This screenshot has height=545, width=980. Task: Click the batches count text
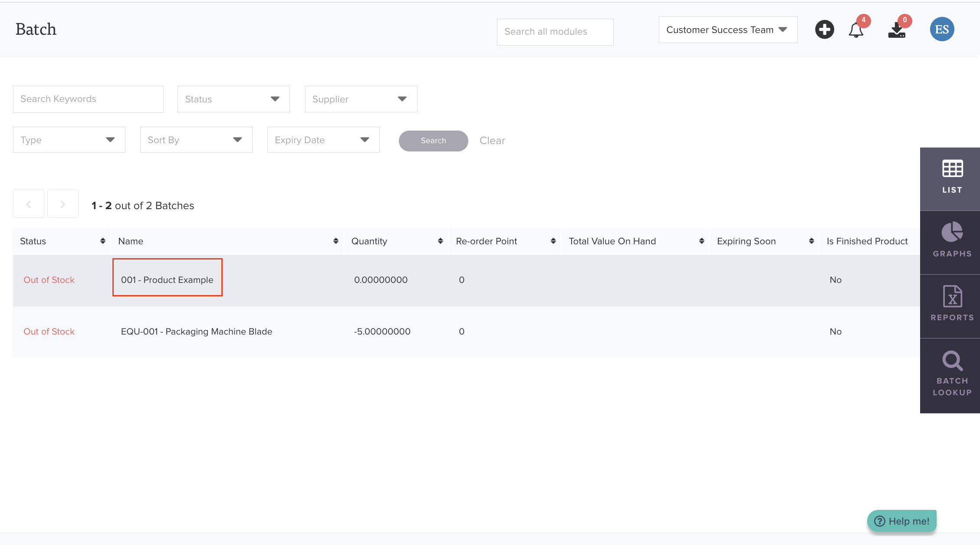(143, 206)
